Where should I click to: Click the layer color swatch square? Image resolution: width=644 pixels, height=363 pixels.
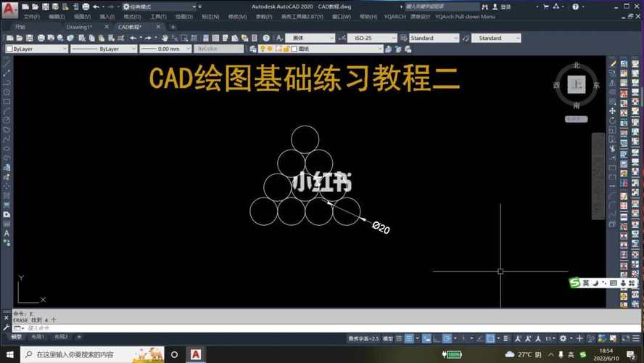tap(294, 49)
